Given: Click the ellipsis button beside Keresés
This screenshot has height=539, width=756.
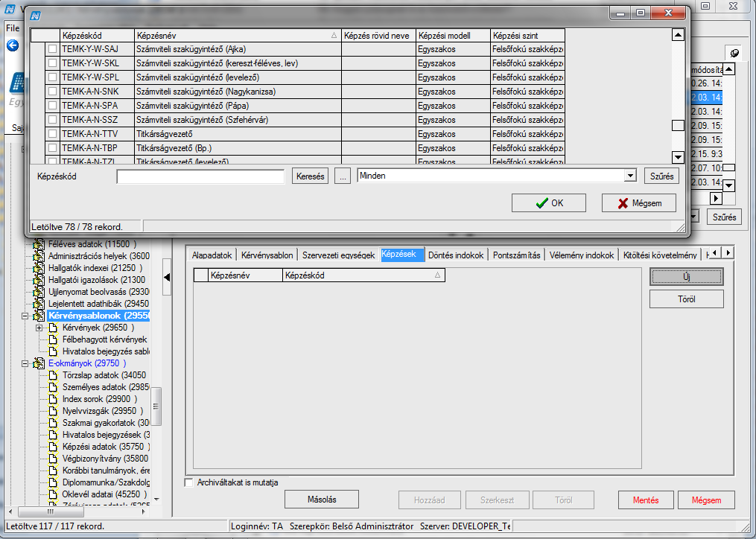Looking at the screenshot, I should pos(343,176).
